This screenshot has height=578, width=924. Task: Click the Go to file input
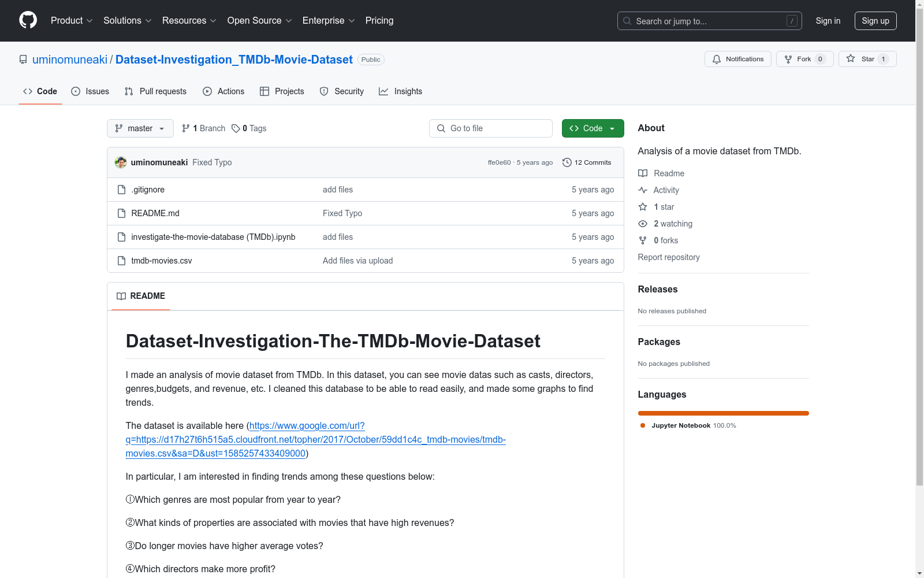click(x=491, y=128)
